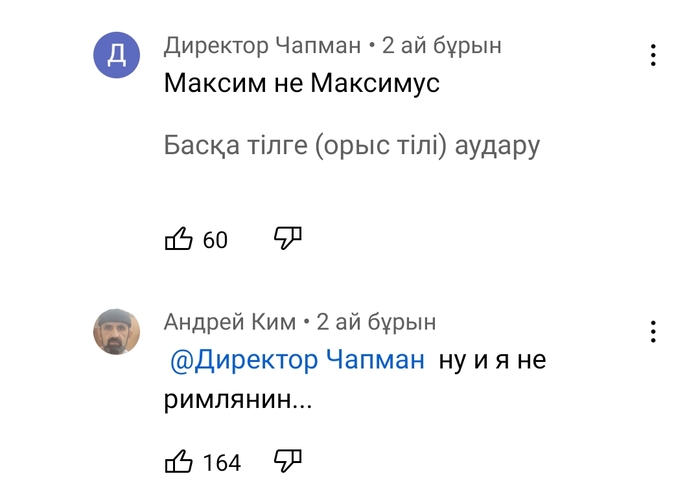This screenshot has height=498, width=700.
Task: Open options menu for Директор Чапман's comment
Action: click(653, 55)
